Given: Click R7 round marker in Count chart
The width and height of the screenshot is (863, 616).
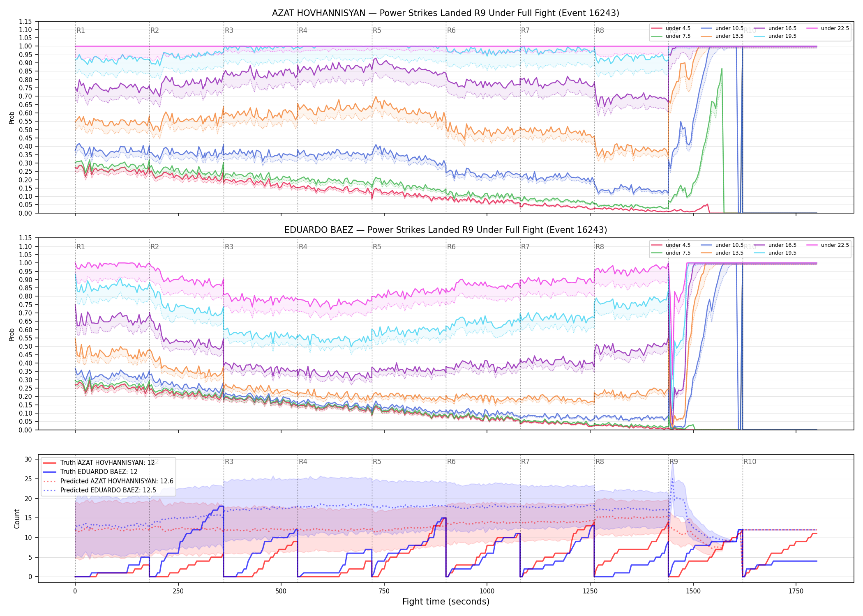Looking at the screenshot, I should (x=525, y=462).
